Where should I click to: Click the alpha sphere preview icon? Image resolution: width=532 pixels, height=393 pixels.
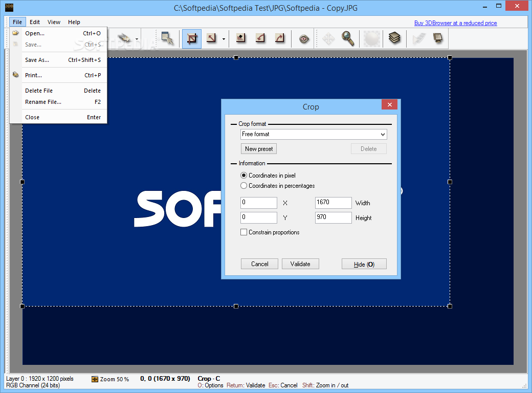(372, 39)
